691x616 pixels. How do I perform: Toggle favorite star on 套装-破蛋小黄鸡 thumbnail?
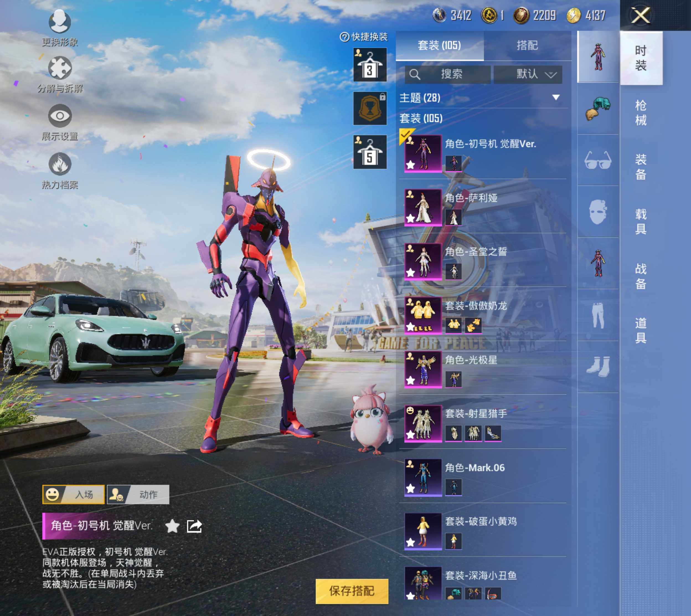click(x=411, y=542)
